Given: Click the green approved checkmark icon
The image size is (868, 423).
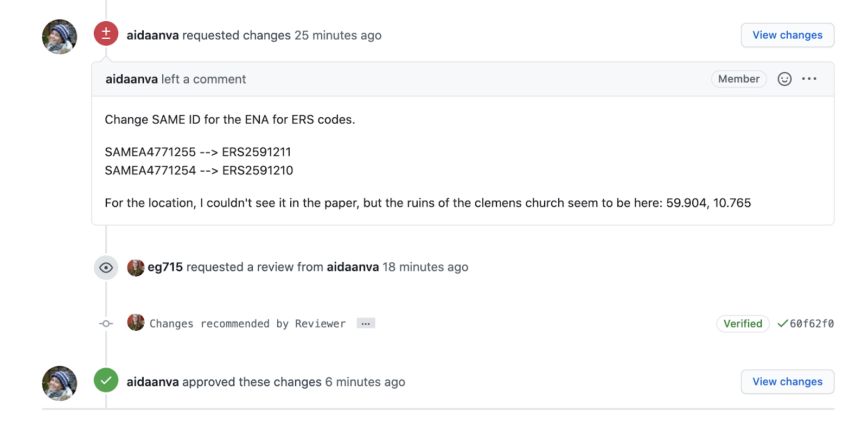Looking at the screenshot, I should [106, 380].
